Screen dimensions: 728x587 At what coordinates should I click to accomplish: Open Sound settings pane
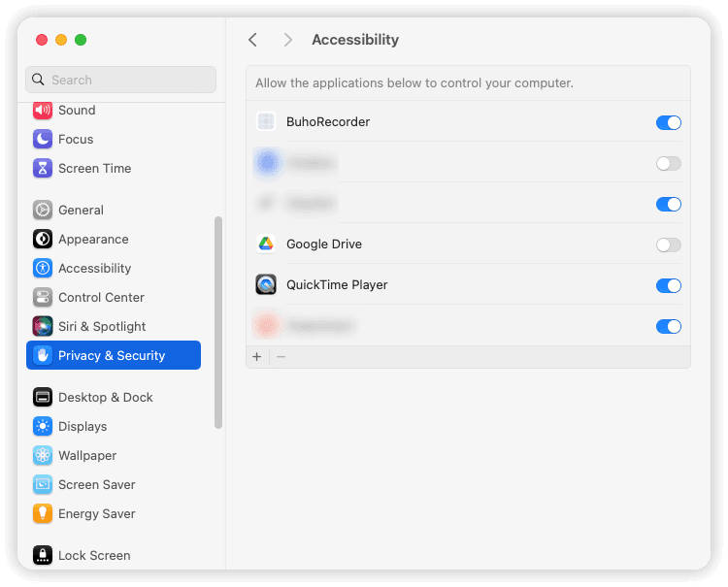(x=77, y=111)
